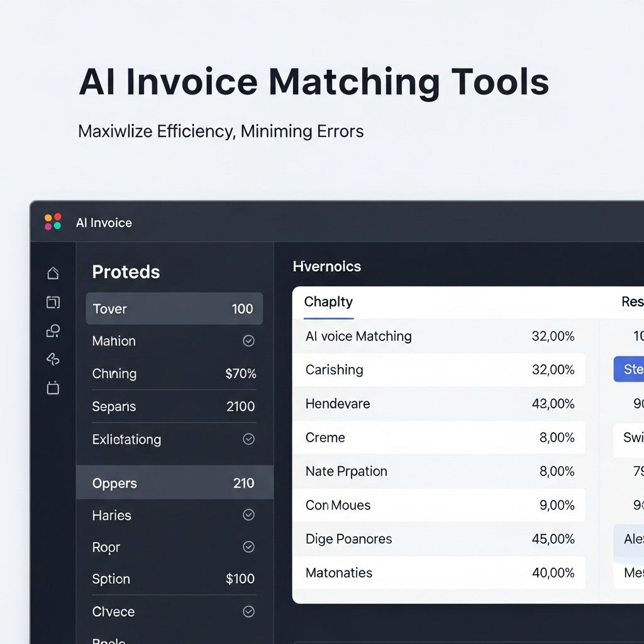This screenshot has width=644, height=644.
Task: Open the Chining entry showing $70%
Action: 174,374
